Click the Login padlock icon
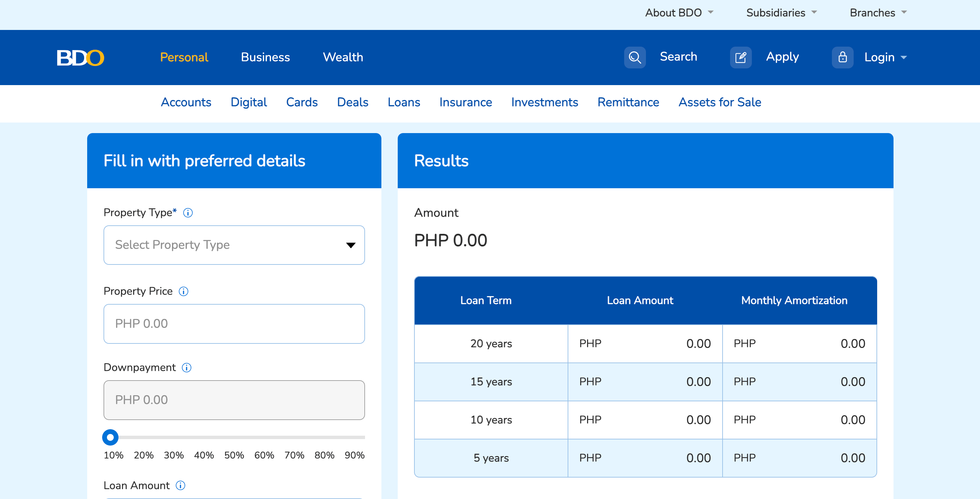The height and width of the screenshot is (499, 980). click(842, 58)
